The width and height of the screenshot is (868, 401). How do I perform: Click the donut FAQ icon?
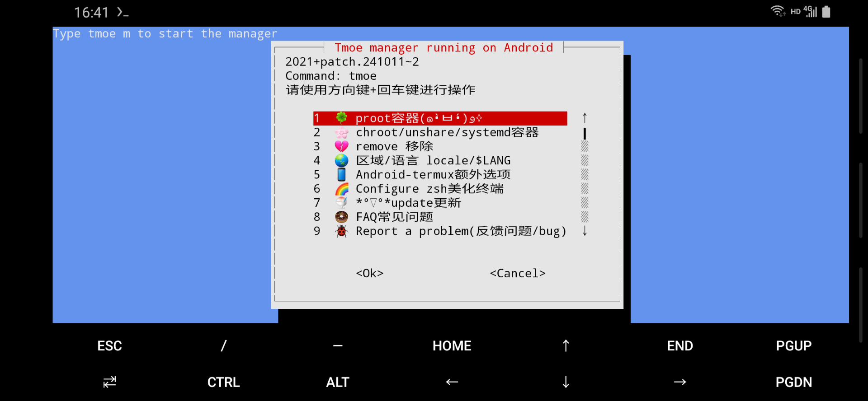coord(341,217)
